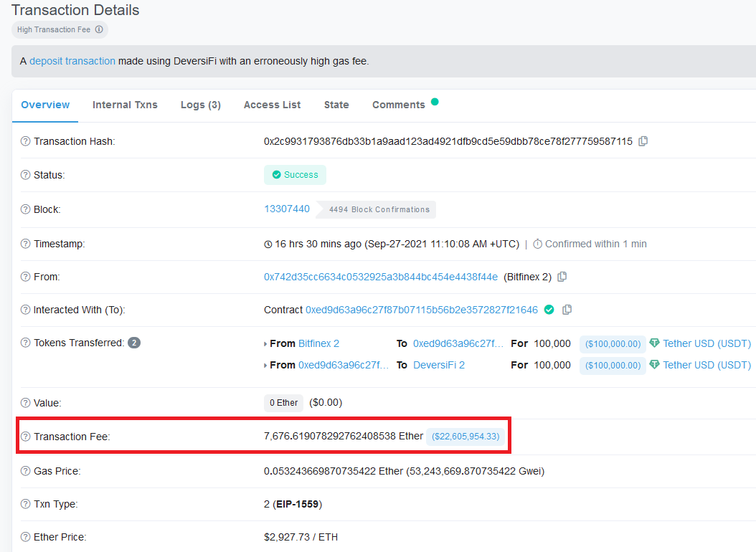Open Tether USD (USDT) link, second row
The width and height of the screenshot is (756, 552).
(707, 365)
